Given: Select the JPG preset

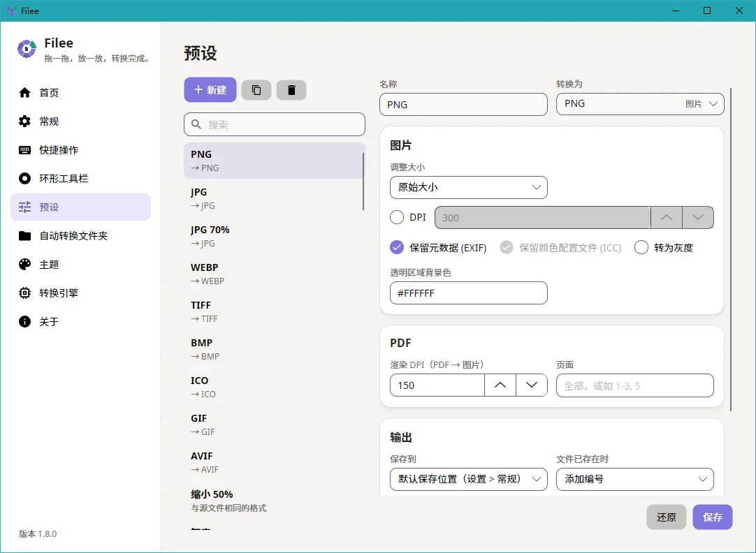Looking at the screenshot, I should 275,198.
